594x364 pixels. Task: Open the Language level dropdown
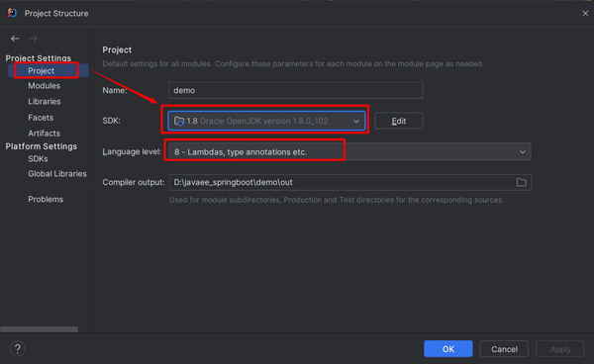click(349, 151)
